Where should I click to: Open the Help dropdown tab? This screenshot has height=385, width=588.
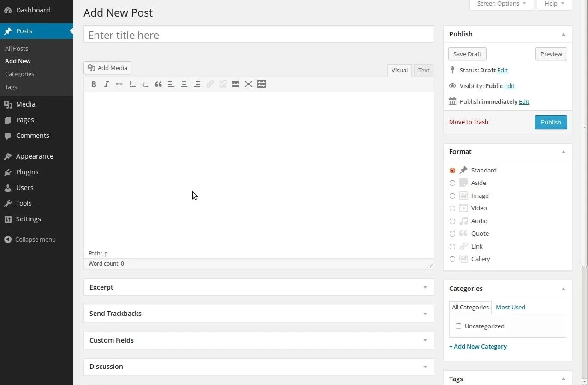554,4
